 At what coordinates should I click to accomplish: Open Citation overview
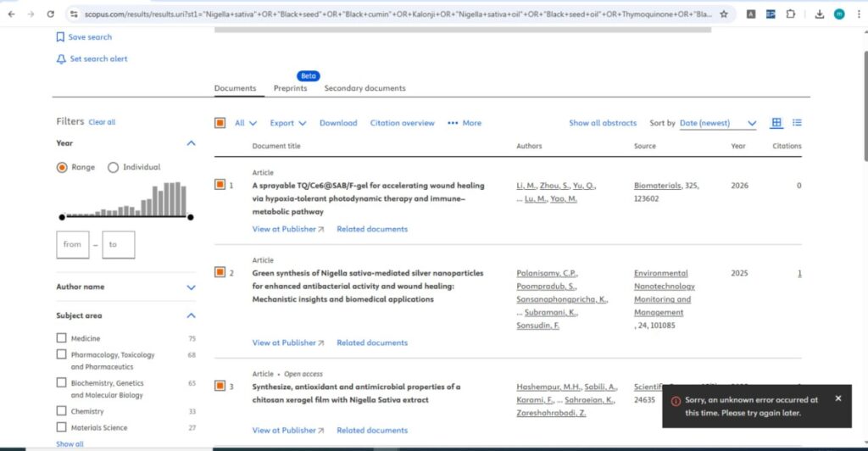[403, 123]
